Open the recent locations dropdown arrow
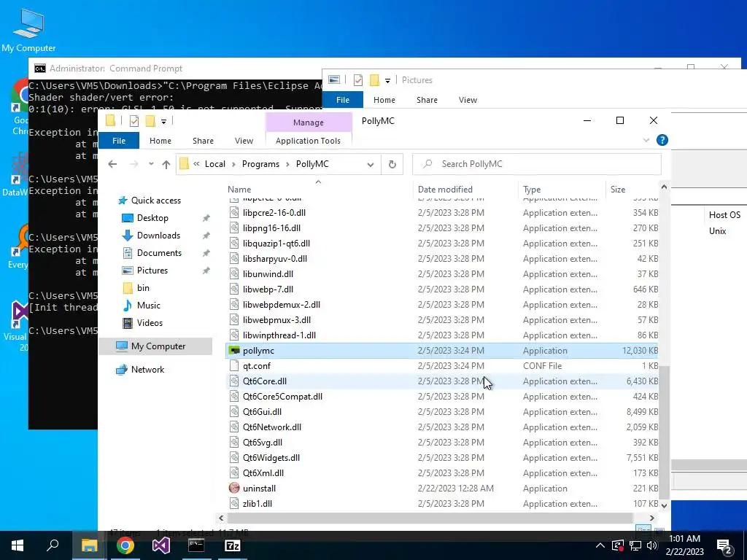Image resolution: width=747 pixels, height=560 pixels. (151, 164)
